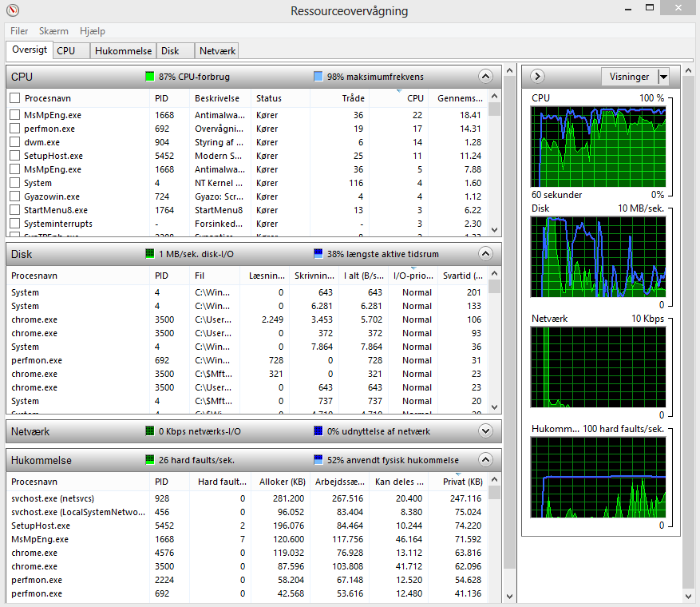Switch to the Netværk tab

[x=217, y=51]
